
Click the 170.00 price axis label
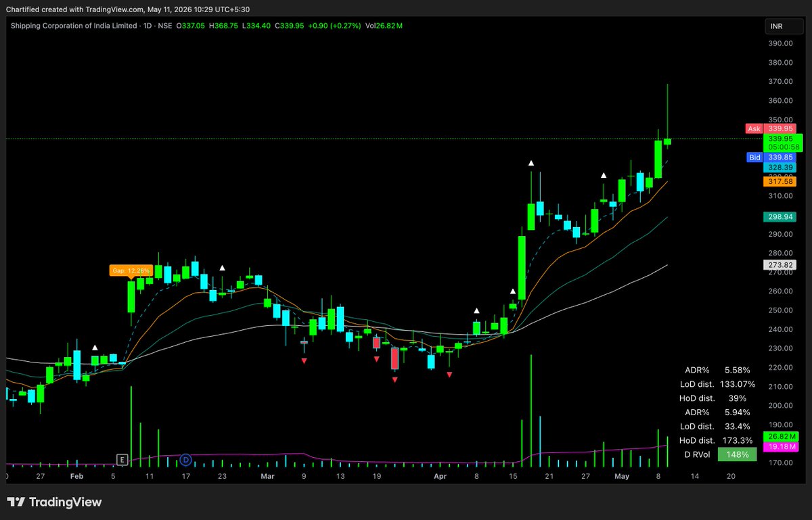coord(780,463)
